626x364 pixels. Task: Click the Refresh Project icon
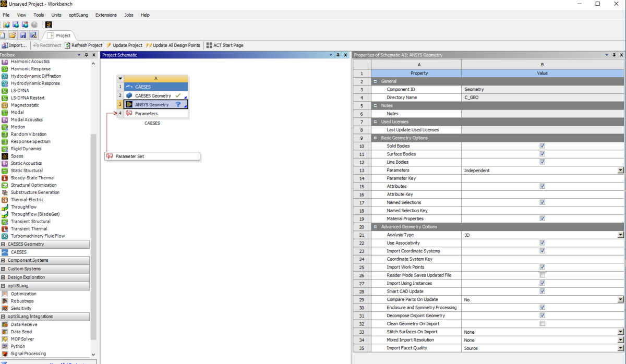[x=67, y=45]
